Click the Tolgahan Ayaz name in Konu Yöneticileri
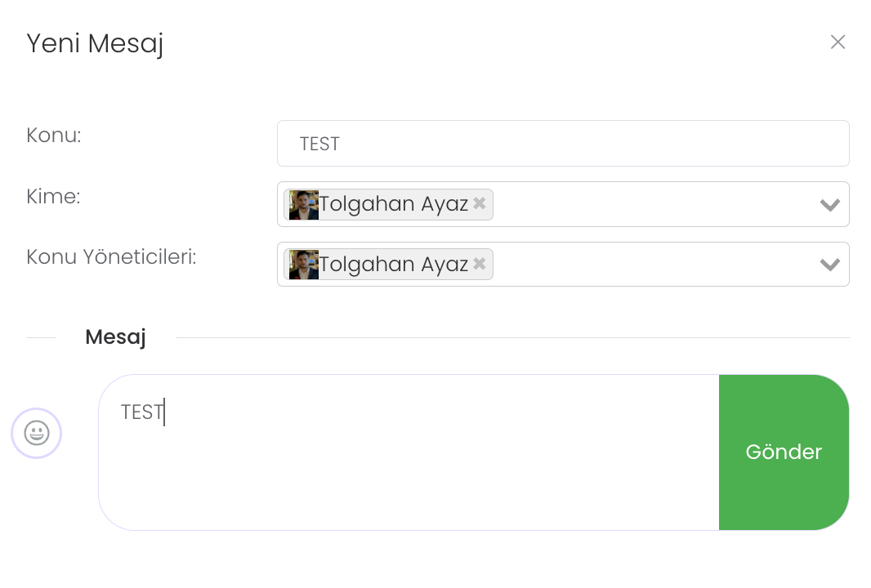Viewport: 871px width, 588px height. pos(393,264)
